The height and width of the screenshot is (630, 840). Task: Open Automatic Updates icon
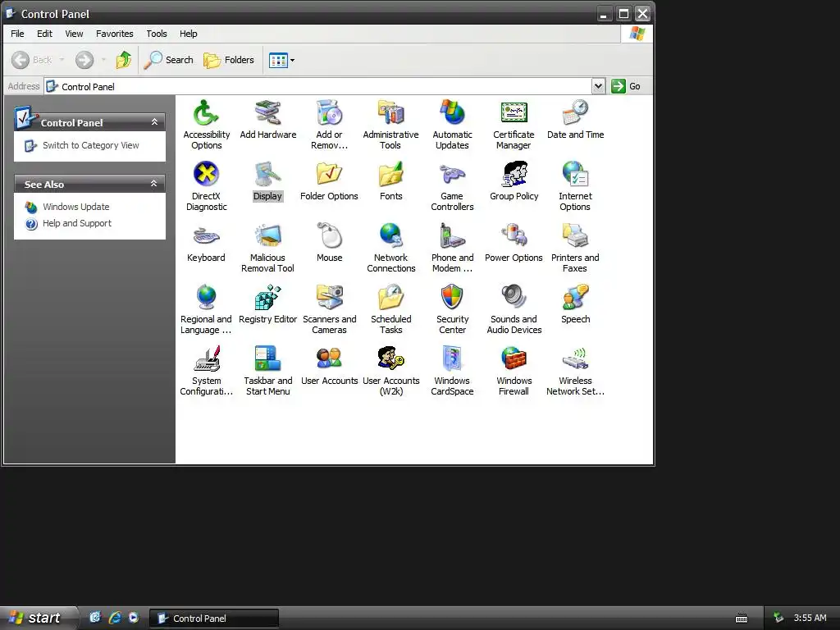[x=452, y=113]
